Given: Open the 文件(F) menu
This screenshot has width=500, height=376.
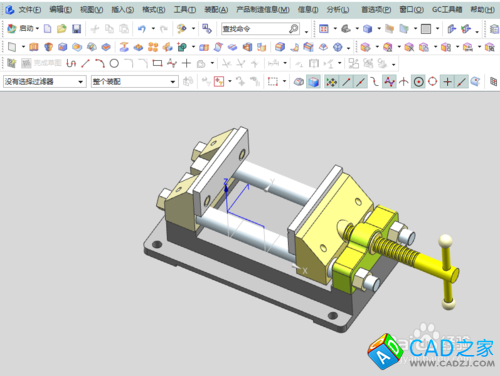Looking at the screenshot, I should pyautogui.click(x=29, y=10).
